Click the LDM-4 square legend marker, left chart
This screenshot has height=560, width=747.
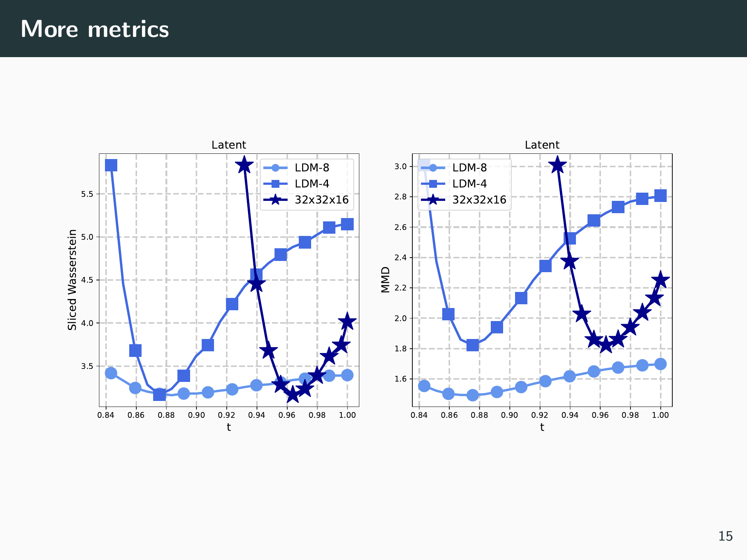[x=275, y=184]
